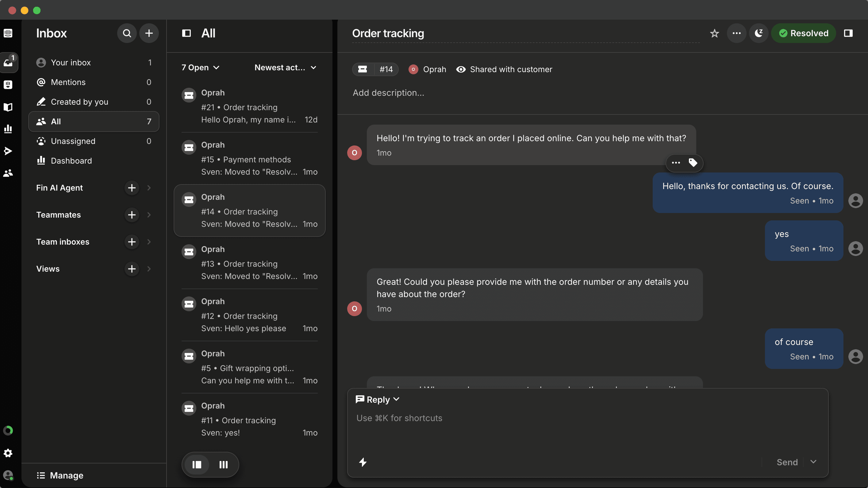Screen dimensions: 868x488
Task: Switch to the table column layout view
Action: 223,464
